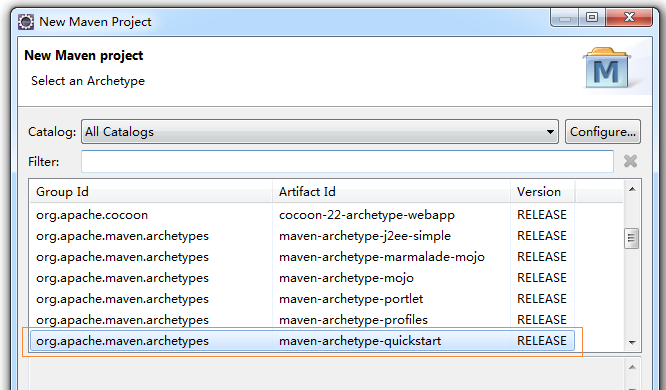Select the cocoon-22-archetype-webapp row

pos(302,215)
